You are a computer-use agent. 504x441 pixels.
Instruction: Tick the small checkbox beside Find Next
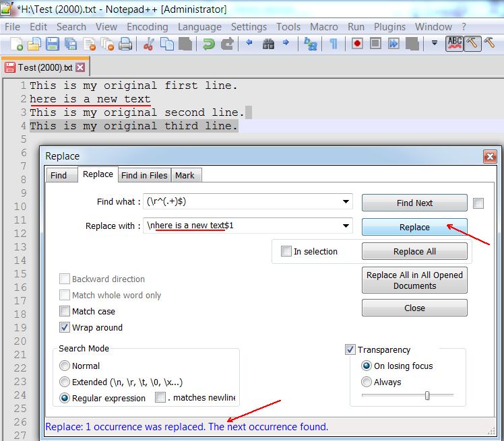(x=478, y=203)
